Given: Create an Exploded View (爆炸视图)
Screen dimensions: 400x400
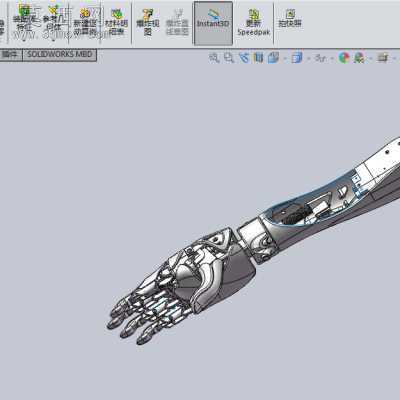Looking at the screenshot, I should 148,22.
